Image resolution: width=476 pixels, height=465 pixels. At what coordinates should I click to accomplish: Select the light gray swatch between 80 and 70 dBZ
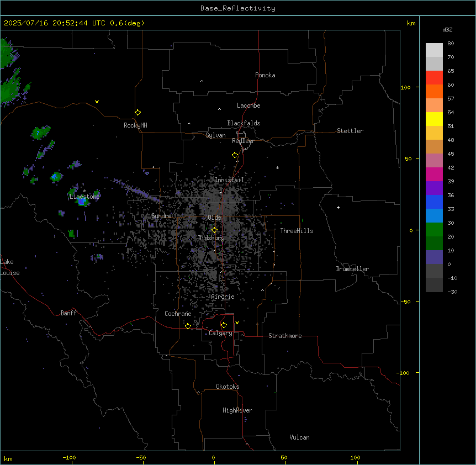(434, 50)
